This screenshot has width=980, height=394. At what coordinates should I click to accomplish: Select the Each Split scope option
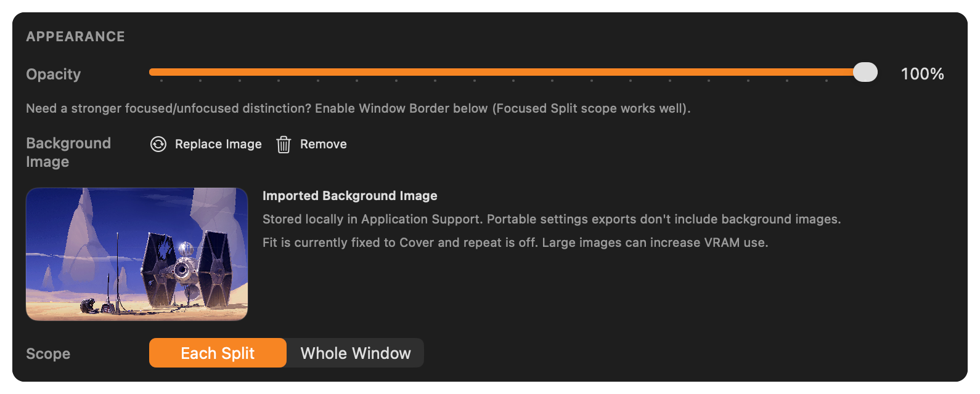(x=218, y=353)
